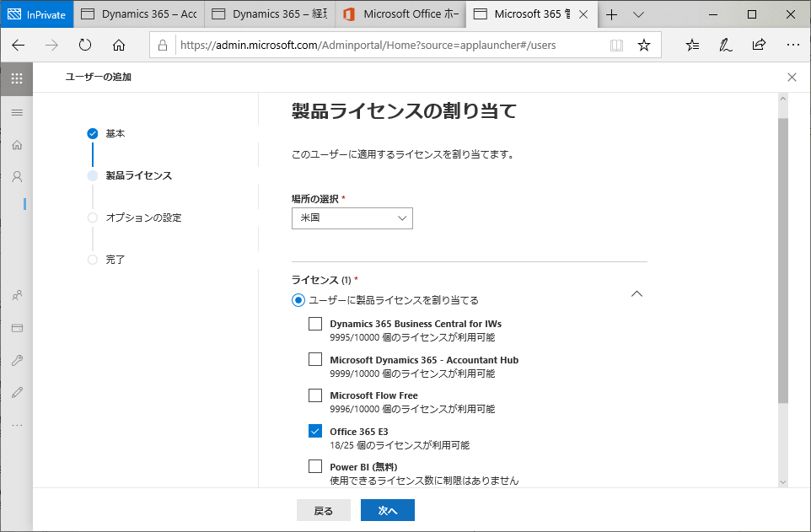Screen dimensions: 811x532
Task: Refresh the current page
Action: coord(85,45)
